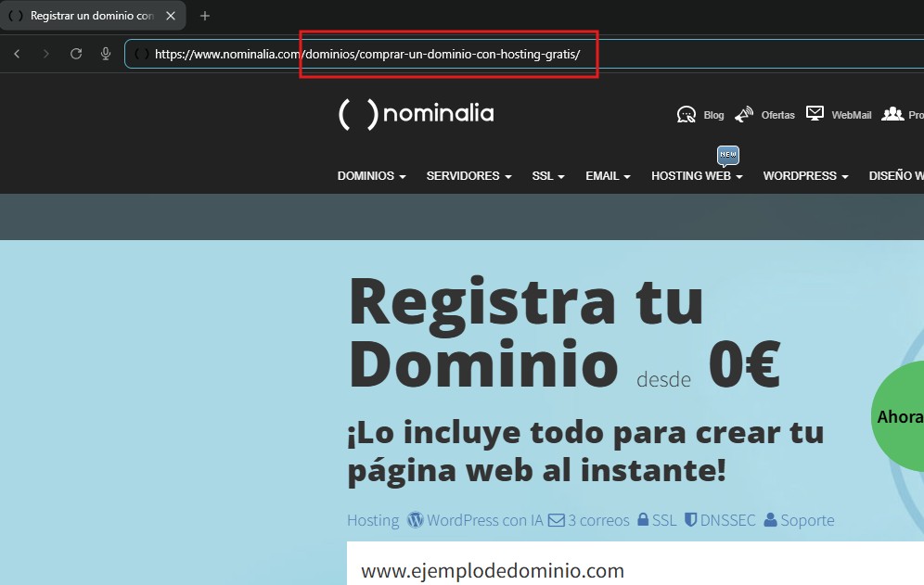Click the envelope icon before 3 correos
This screenshot has width=924, height=585.
(x=556, y=520)
